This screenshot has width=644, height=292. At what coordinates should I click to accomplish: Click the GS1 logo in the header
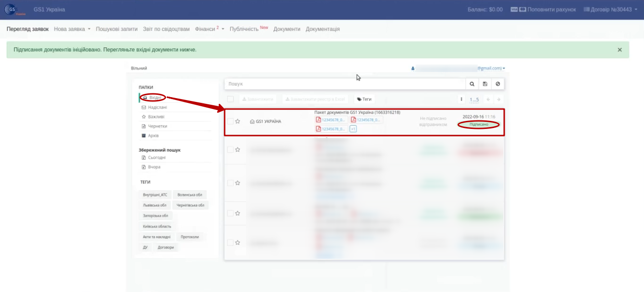coord(14,9)
